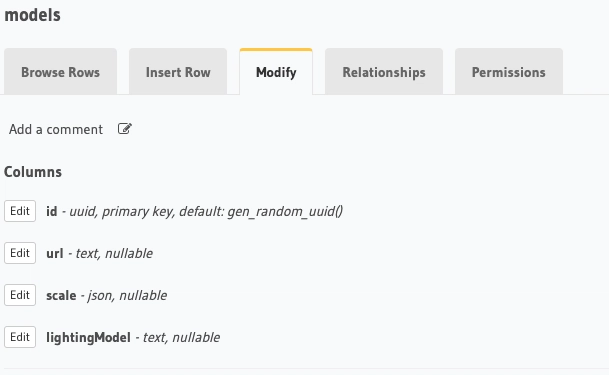The image size is (609, 375).
Task: Click the json, nullable type description
Action: click(127, 295)
